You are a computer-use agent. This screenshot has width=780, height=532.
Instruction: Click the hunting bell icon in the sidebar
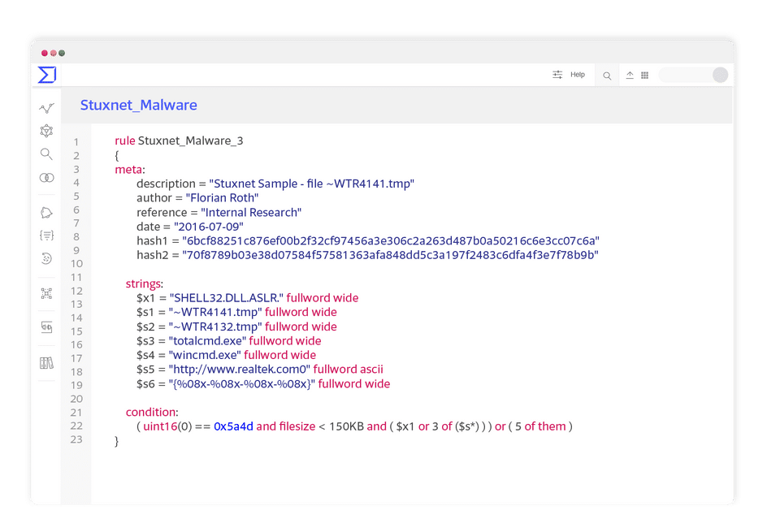point(46,213)
